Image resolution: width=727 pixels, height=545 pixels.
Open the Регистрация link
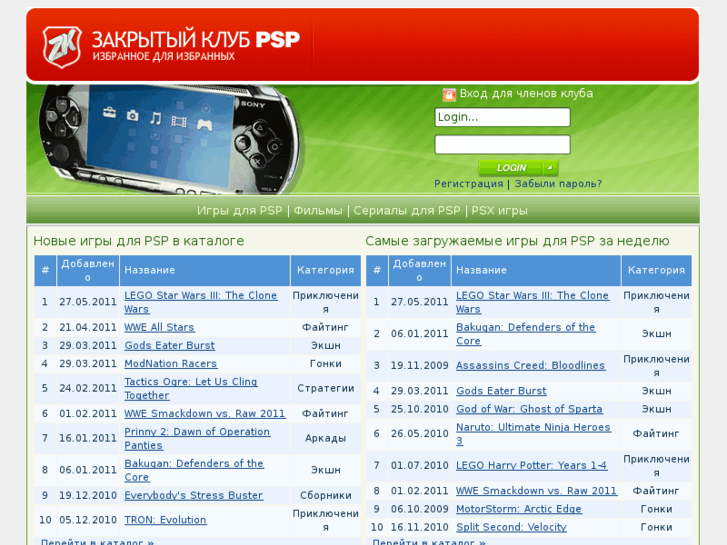pos(468,184)
